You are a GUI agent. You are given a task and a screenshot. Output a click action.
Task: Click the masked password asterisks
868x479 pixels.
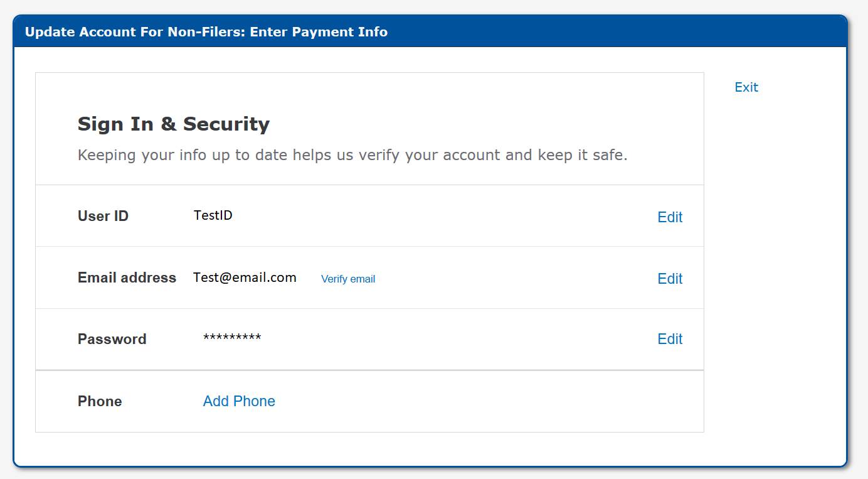click(232, 338)
